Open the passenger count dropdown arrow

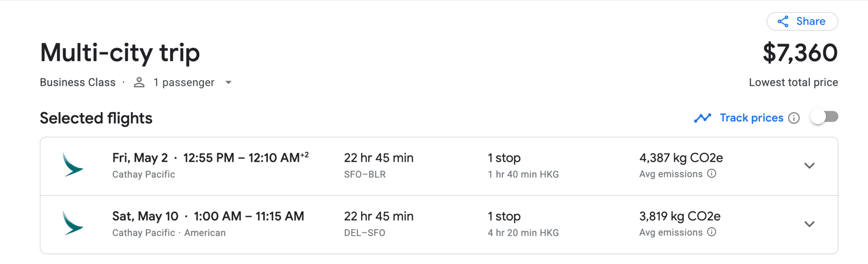228,82
